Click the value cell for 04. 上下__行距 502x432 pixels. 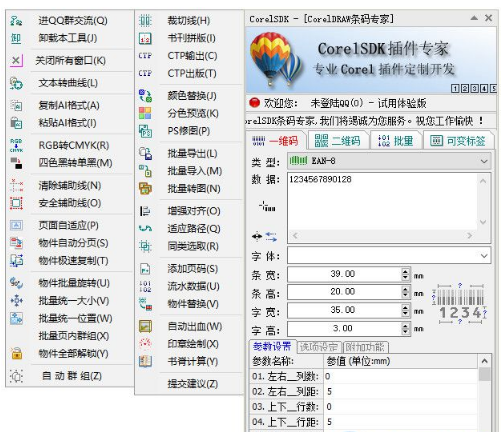(x=401, y=422)
